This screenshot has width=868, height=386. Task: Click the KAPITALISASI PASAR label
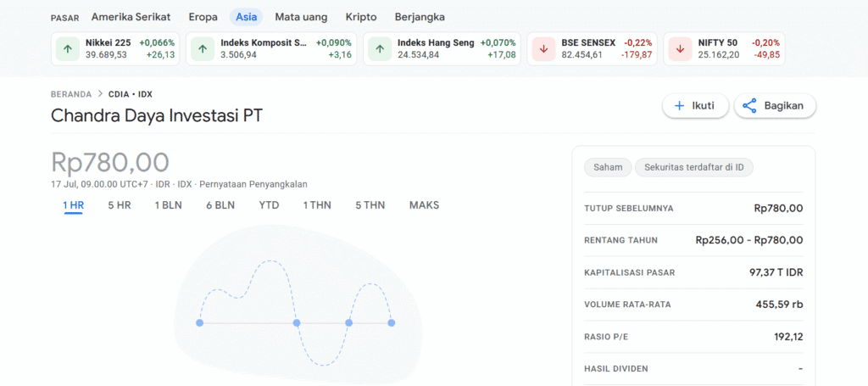(x=630, y=272)
